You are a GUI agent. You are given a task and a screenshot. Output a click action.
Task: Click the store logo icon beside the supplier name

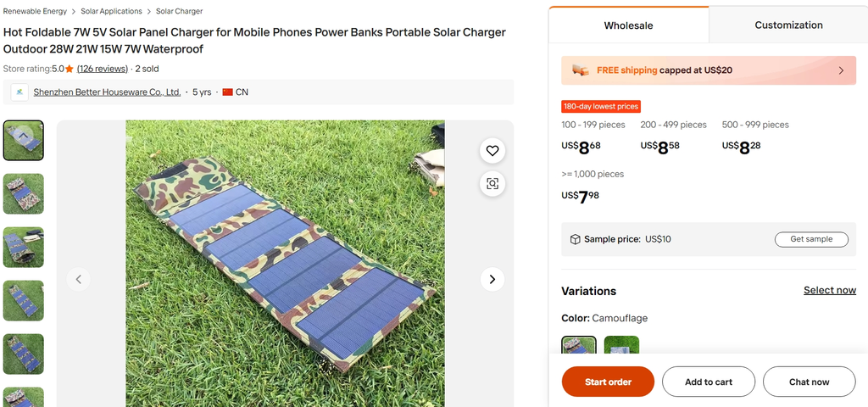[19, 92]
